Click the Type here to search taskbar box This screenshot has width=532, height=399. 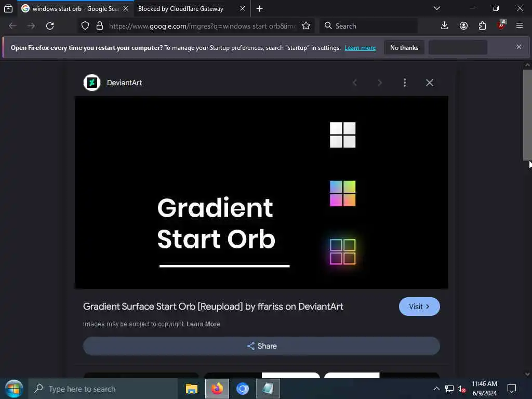pos(103,389)
